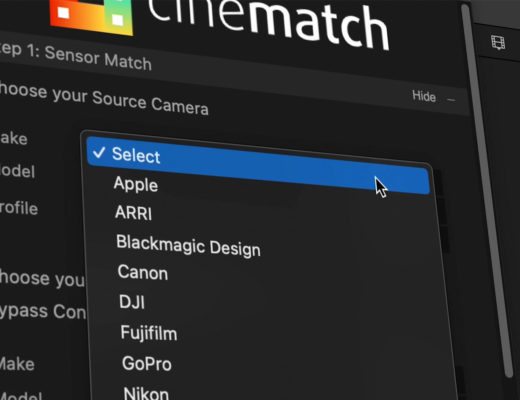Pick Canon in the make dropdown
The image size is (520, 400).
click(143, 272)
